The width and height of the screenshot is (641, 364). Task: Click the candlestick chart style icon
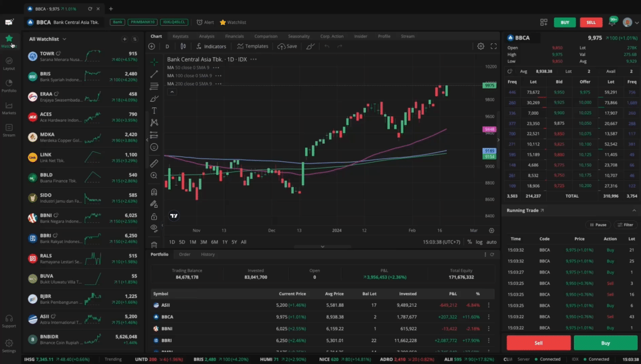tap(183, 46)
